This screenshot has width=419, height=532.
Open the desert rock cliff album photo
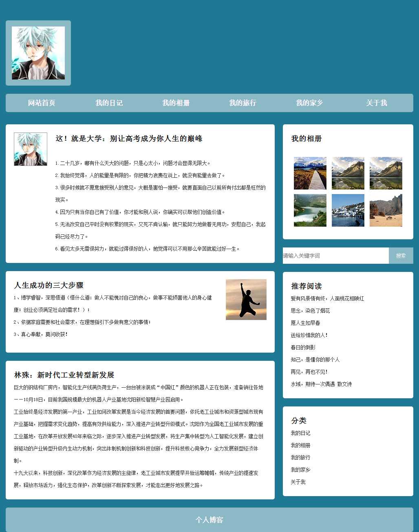click(x=386, y=210)
